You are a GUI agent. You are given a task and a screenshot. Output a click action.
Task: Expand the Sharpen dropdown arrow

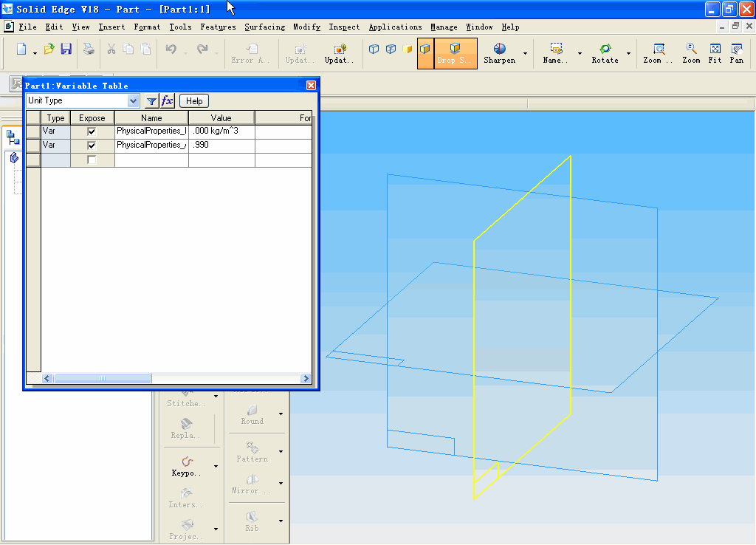pos(525,53)
